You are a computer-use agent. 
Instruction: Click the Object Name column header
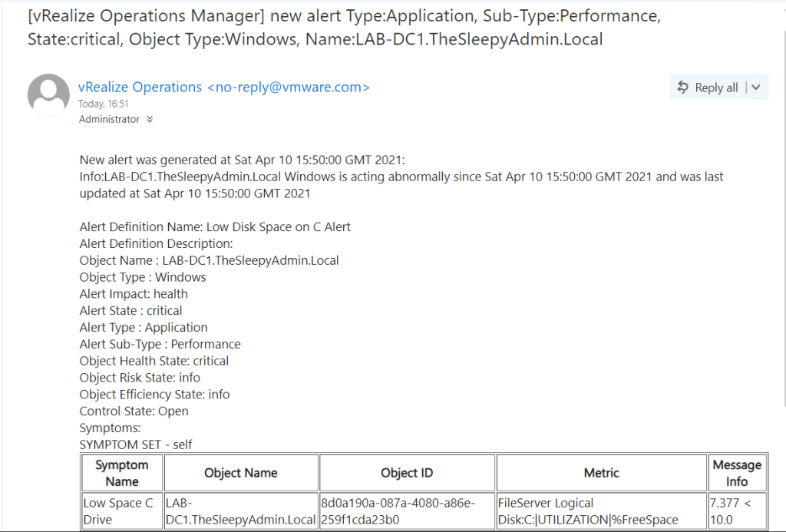241,473
